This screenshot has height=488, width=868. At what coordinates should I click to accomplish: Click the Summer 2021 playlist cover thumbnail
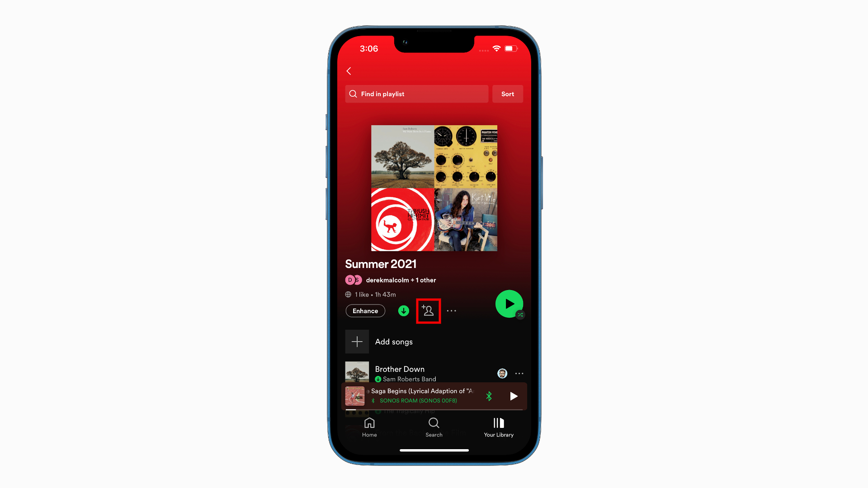(x=434, y=188)
